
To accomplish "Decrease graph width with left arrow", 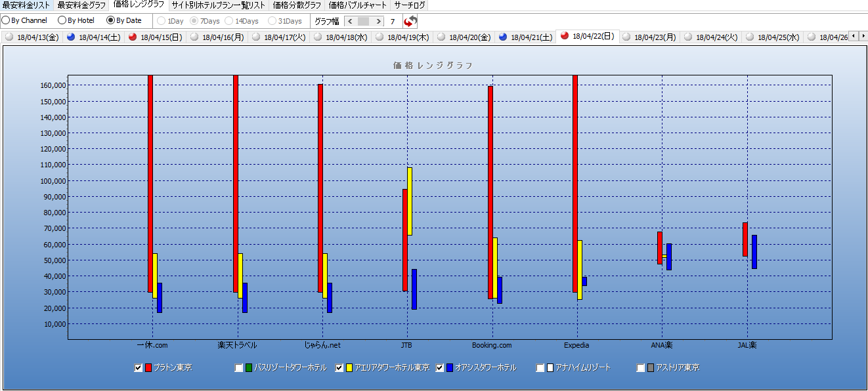I will pos(350,21).
